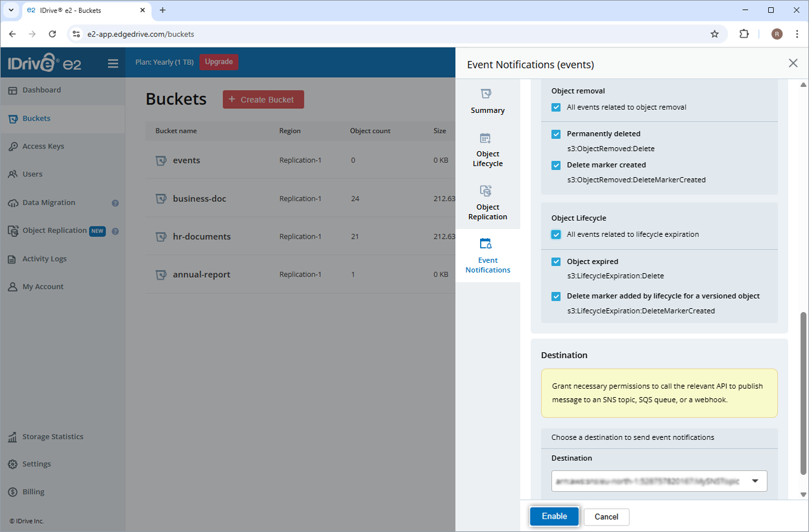Click the panel's vertical scrollbar thumb
The width and height of the screenshot is (809, 532).
(x=804, y=393)
